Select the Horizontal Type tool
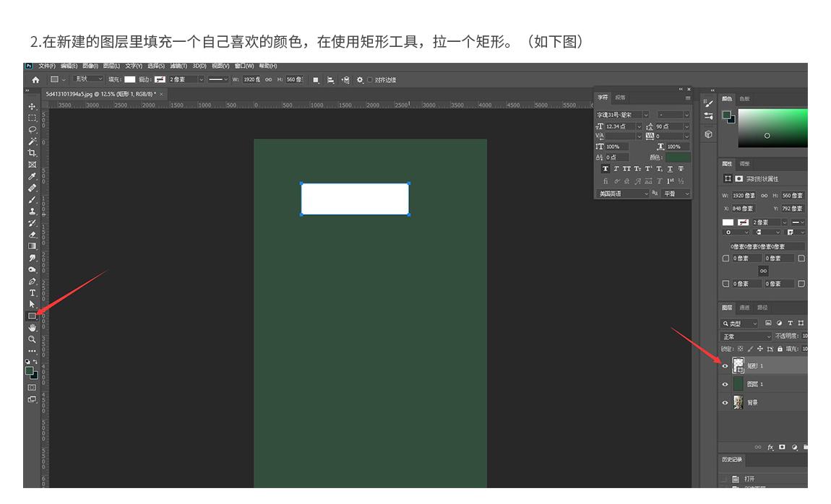Screen dimensions: 831x504 pyautogui.click(x=32, y=292)
